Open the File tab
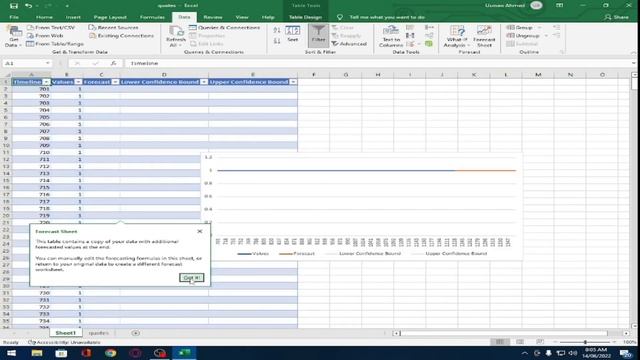Screen dimensions: 640x360 (14, 17)
